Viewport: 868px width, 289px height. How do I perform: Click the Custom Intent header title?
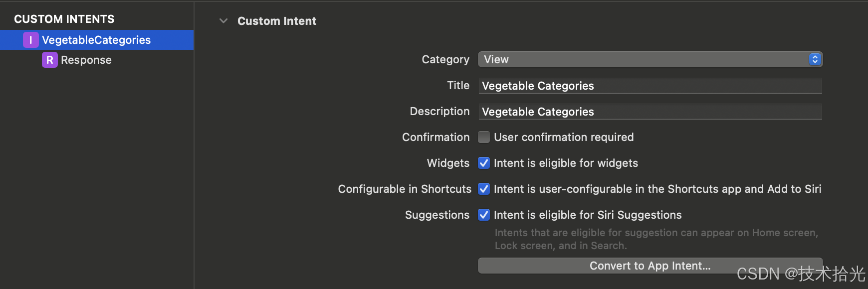point(277,21)
